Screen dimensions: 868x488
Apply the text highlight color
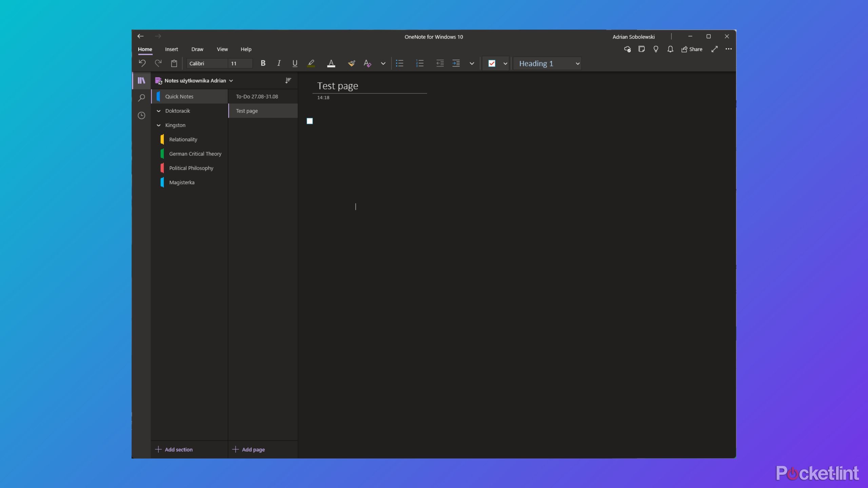coord(311,63)
